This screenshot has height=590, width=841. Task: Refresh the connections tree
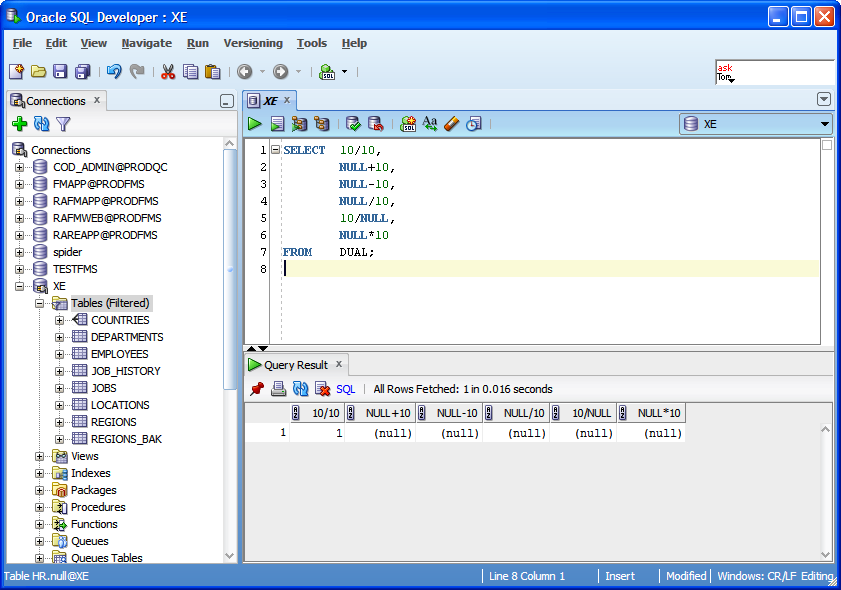click(42, 124)
